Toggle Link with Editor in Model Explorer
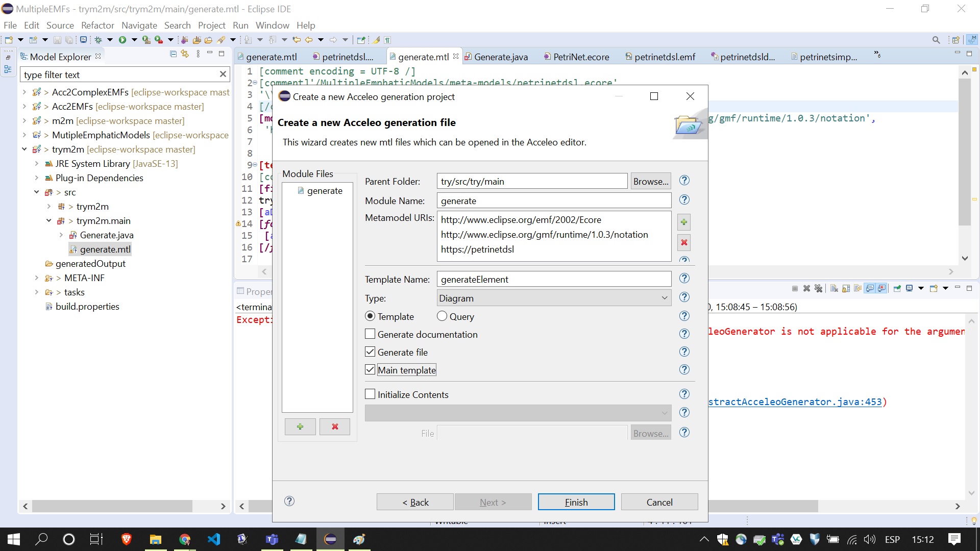 pyautogui.click(x=185, y=54)
